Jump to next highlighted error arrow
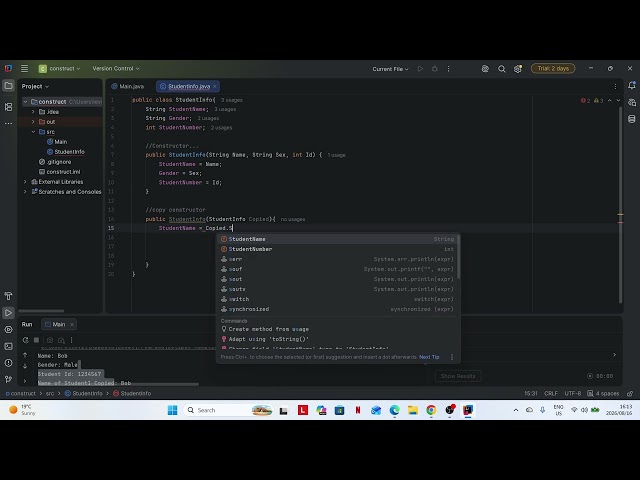The width and height of the screenshot is (640, 480). 618,100
